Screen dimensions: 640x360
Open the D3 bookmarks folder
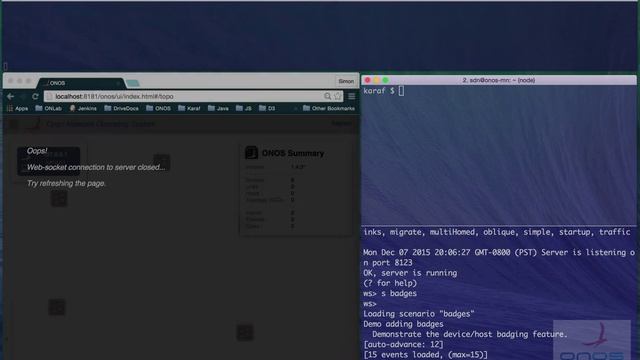coord(267,108)
